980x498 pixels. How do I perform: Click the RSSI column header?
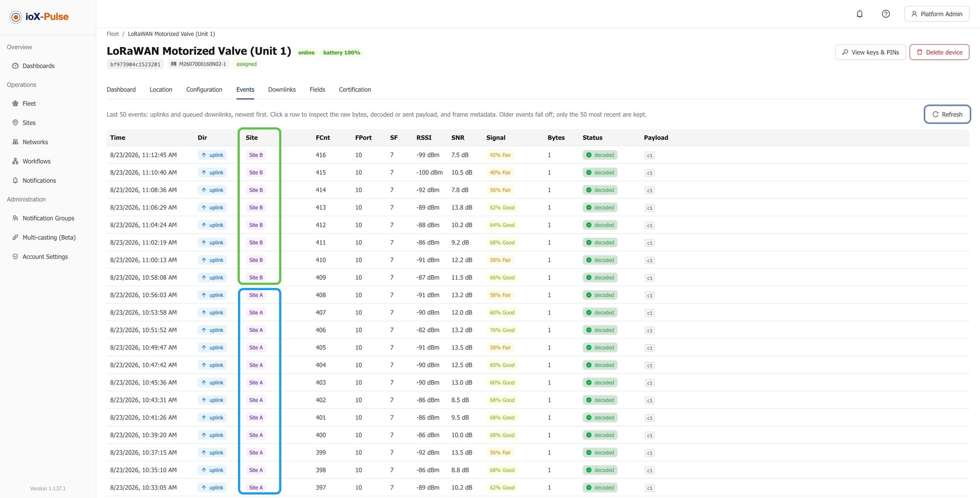(x=424, y=138)
